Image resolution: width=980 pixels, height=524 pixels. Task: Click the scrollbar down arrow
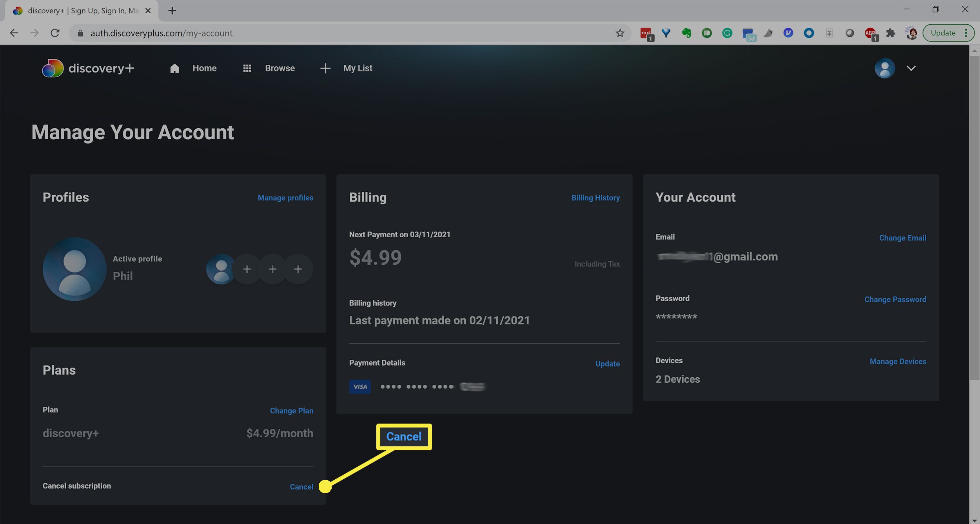pos(975,520)
